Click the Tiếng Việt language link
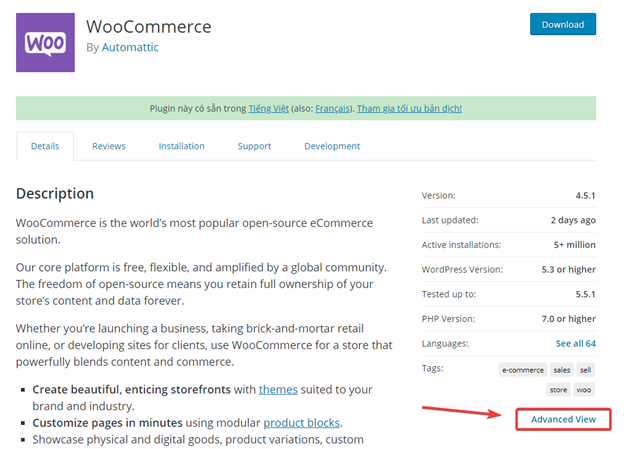The height and width of the screenshot is (449, 624). (269, 108)
